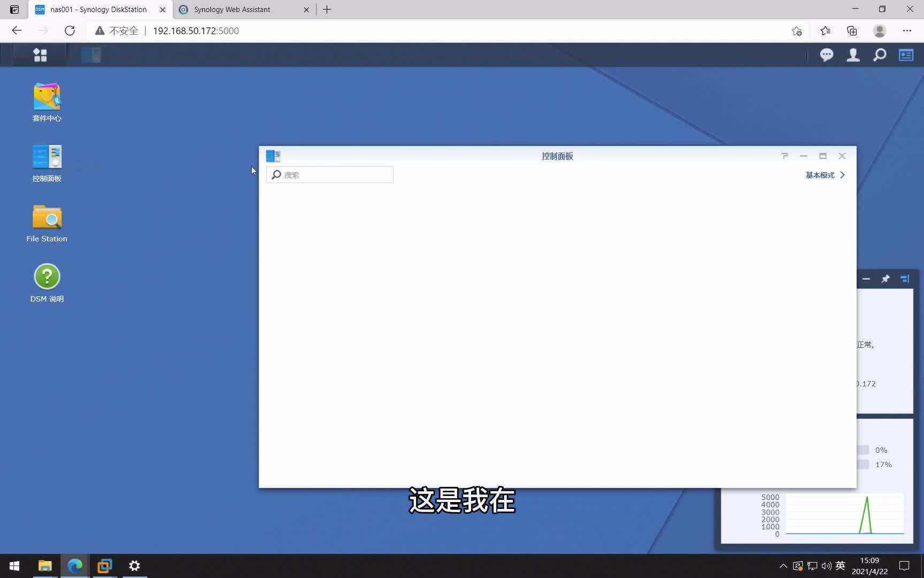
Task: Launch 套件中心 from the desktop
Action: [47, 96]
